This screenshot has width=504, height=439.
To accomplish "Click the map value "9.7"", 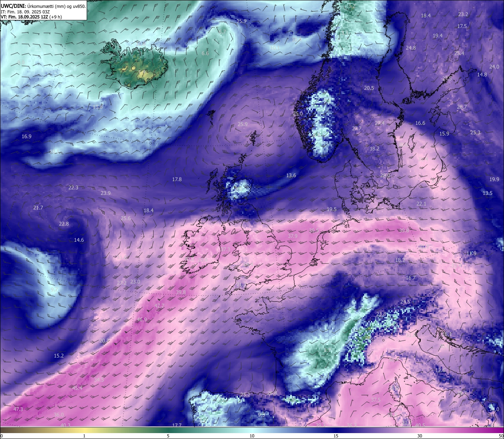I will coord(54,290).
